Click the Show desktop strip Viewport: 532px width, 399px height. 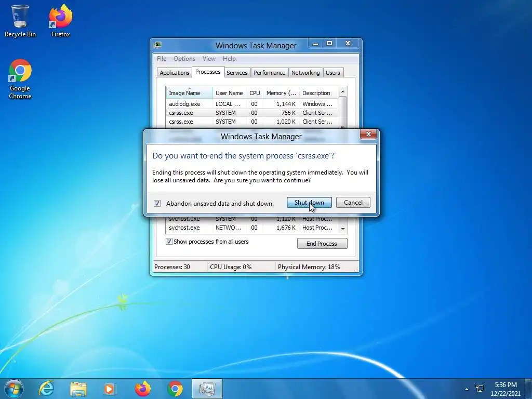[529, 389]
